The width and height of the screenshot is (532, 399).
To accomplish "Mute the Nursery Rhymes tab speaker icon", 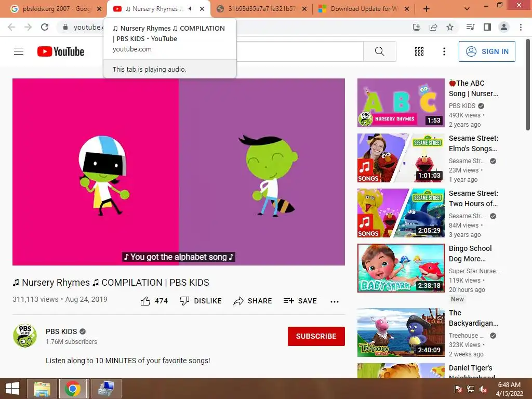I will pyautogui.click(x=191, y=9).
